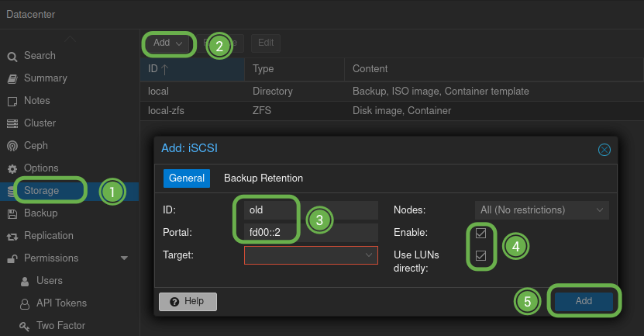
Task: Open Replication in the sidebar
Action: click(x=70, y=236)
